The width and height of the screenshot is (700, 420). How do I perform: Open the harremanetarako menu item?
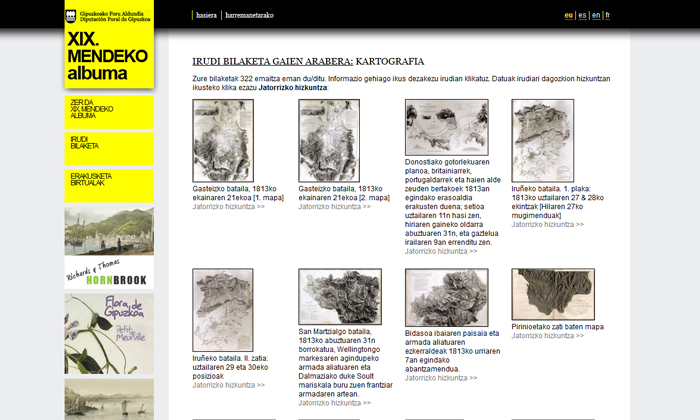point(250,16)
